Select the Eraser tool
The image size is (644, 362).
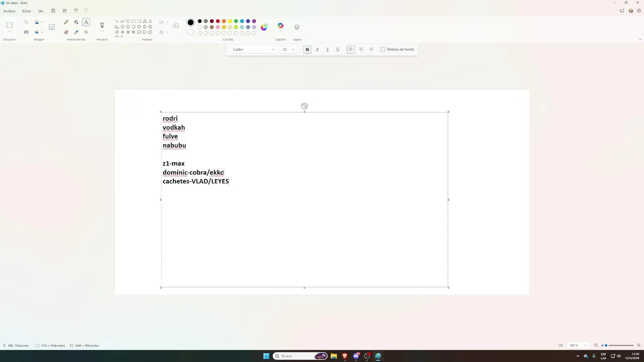[x=66, y=32]
